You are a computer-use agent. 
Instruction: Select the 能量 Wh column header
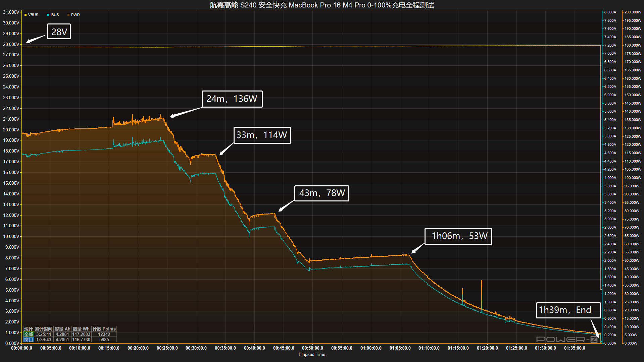[x=81, y=329]
